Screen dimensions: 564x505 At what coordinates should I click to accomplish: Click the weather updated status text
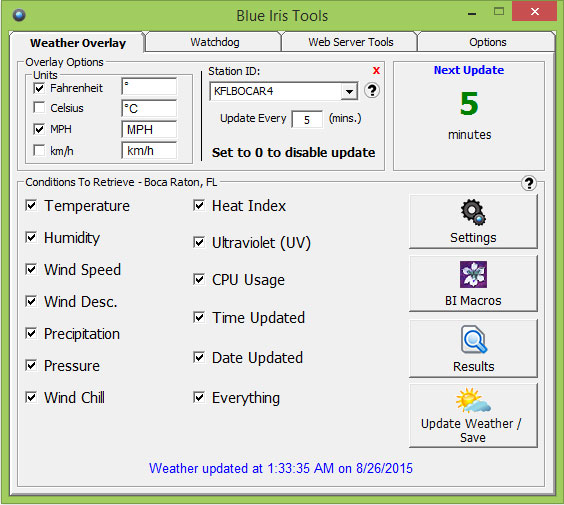(x=281, y=468)
